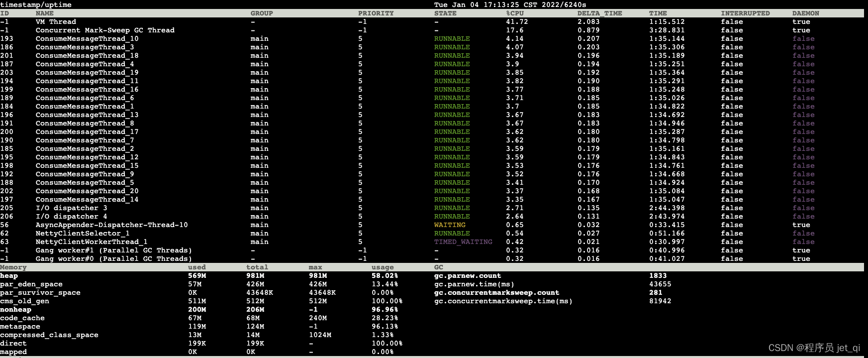
Task: Select the Concurrent Mark-Sweep GC Thread row
Action: pyautogui.click(x=105, y=30)
